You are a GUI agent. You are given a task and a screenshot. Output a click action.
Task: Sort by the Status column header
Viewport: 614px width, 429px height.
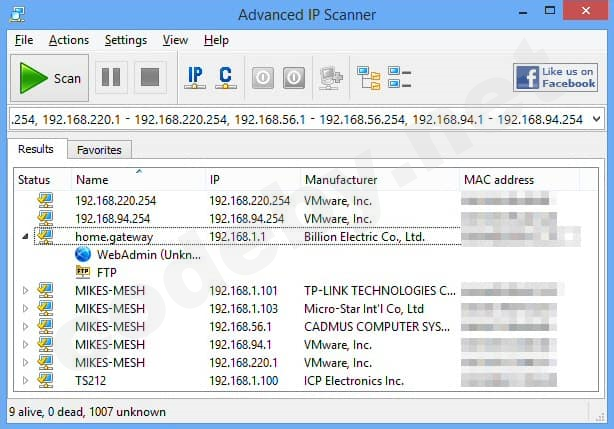tap(42, 180)
